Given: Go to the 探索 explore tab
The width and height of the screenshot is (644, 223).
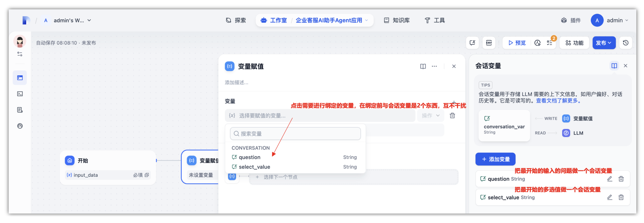Looking at the screenshot, I should coord(236,20).
